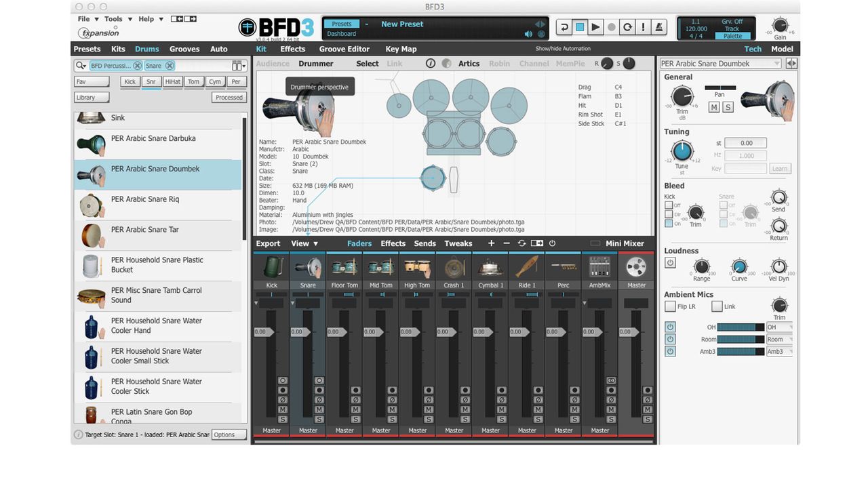Screen dimensions: 868x488
Task: Open the Room ambient mic routing dropdown
Action: click(x=779, y=340)
